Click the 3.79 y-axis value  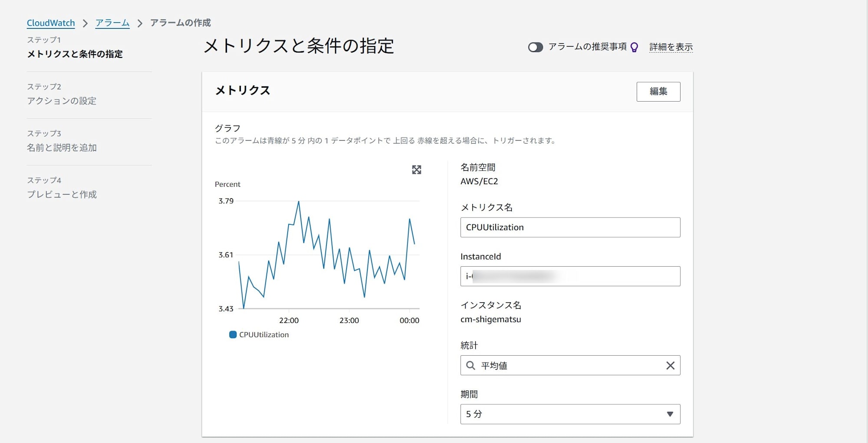(226, 201)
